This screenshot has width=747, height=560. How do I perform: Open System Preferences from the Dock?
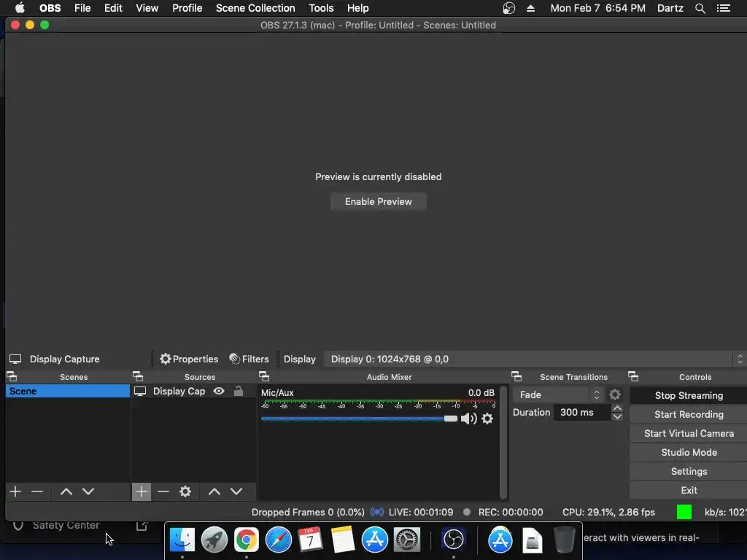pos(407,540)
